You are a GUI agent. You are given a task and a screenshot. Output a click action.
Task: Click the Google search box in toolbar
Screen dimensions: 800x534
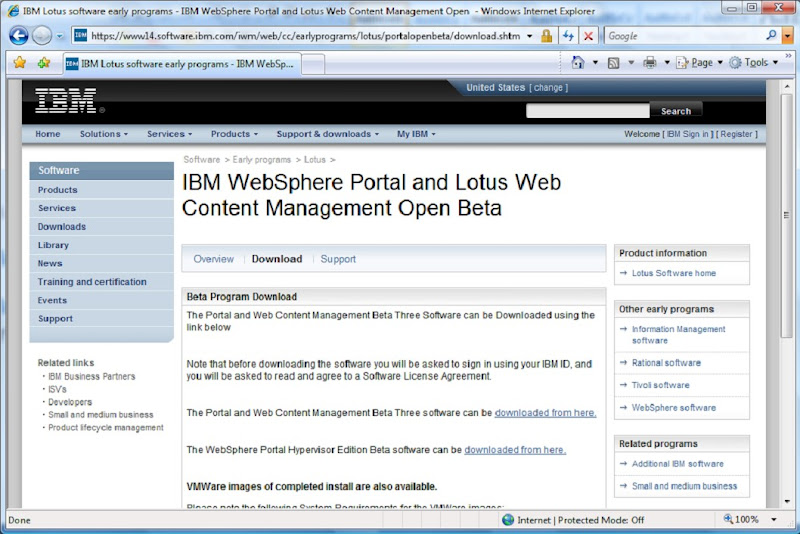tap(684, 36)
